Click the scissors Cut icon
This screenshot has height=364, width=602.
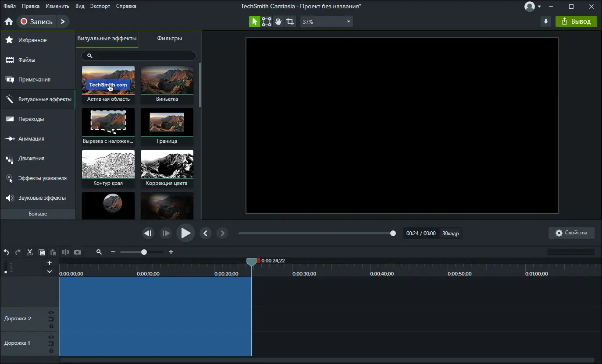pyautogui.click(x=30, y=252)
